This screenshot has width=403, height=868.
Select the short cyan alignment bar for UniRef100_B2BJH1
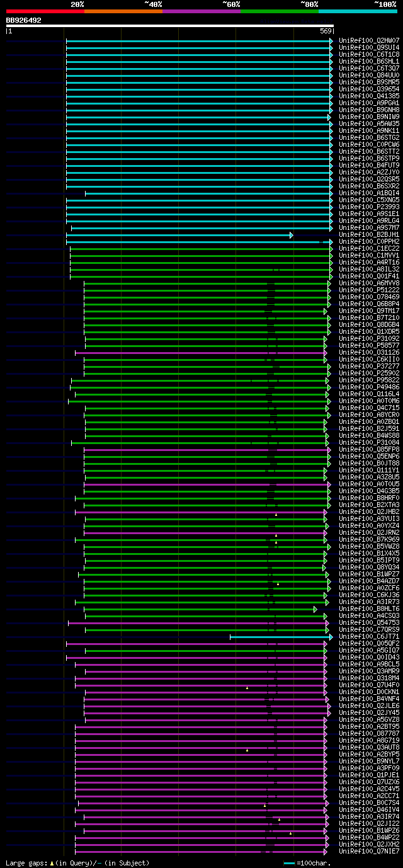[x=179, y=235]
